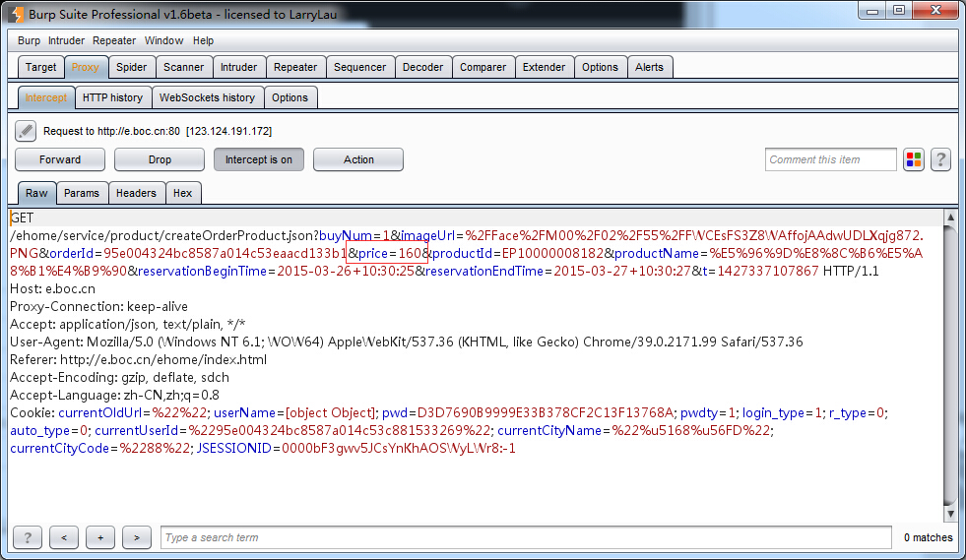This screenshot has width=966, height=560.
Task: Click the search help question mark button
Action: click(x=28, y=537)
